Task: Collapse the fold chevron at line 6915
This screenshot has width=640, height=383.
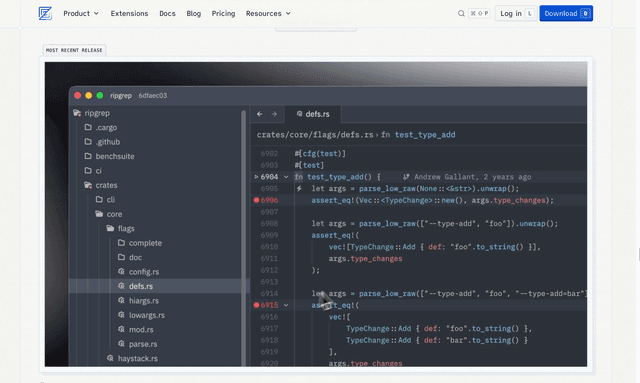Action: click(286, 305)
